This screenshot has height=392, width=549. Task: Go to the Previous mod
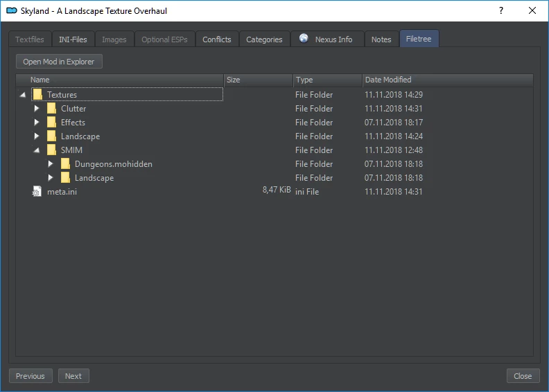coord(31,376)
